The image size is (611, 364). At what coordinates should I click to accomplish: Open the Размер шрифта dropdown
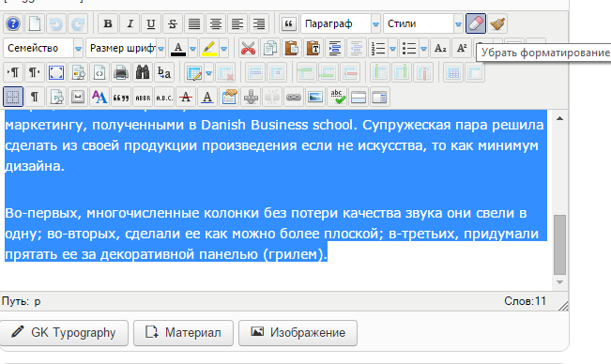(x=126, y=48)
